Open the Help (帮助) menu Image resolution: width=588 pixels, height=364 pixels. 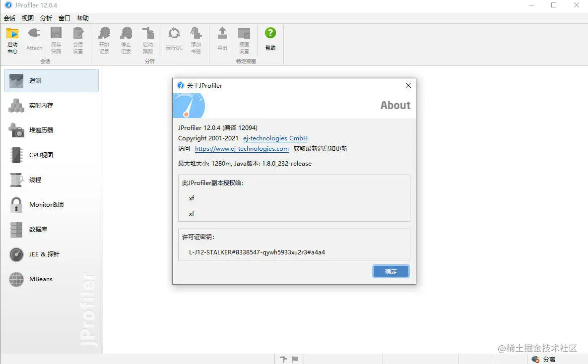click(83, 18)
